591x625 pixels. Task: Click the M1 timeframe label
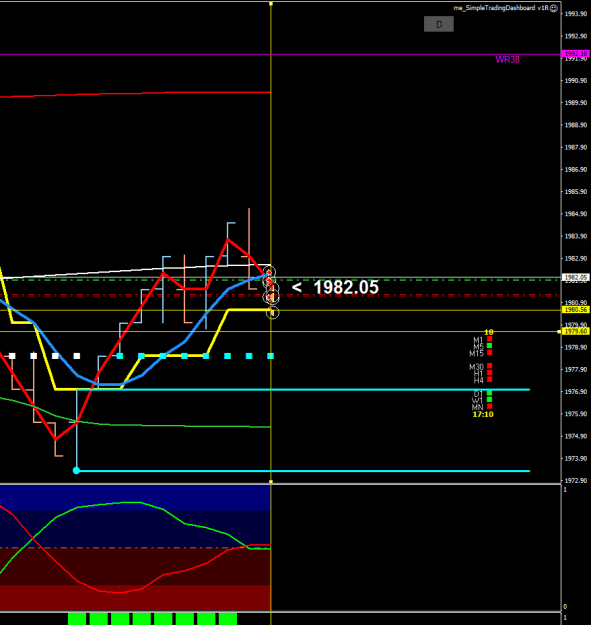point(478,340)
